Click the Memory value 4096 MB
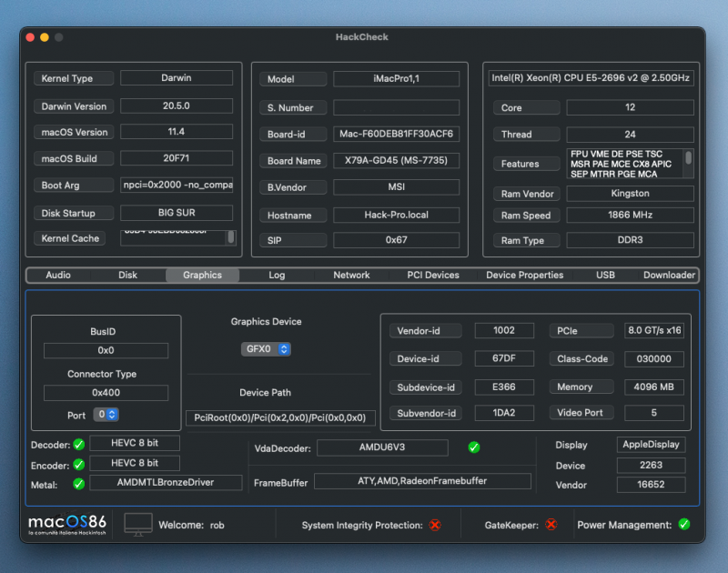The width and height of the screenshot is (728, 573). (653, 387)
